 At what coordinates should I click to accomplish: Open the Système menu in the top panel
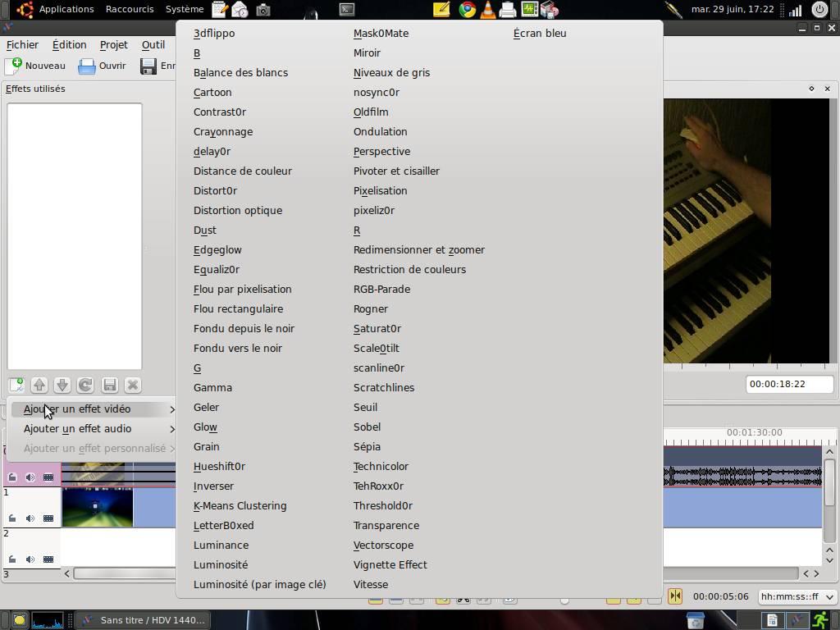pos(184,9)
